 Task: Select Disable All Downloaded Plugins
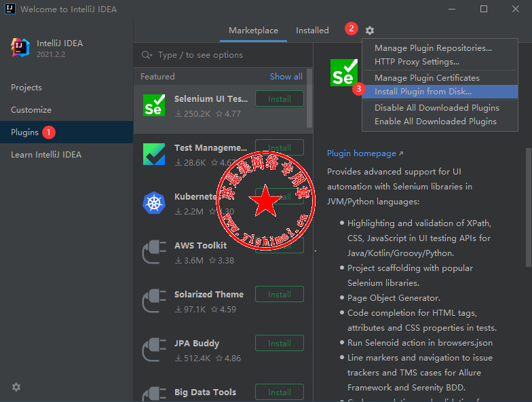(440, 107)
